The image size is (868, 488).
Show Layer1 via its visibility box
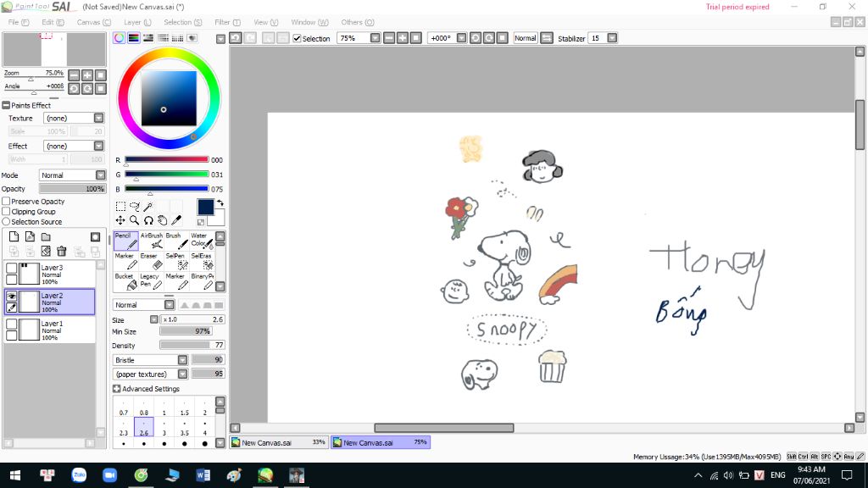12,324
